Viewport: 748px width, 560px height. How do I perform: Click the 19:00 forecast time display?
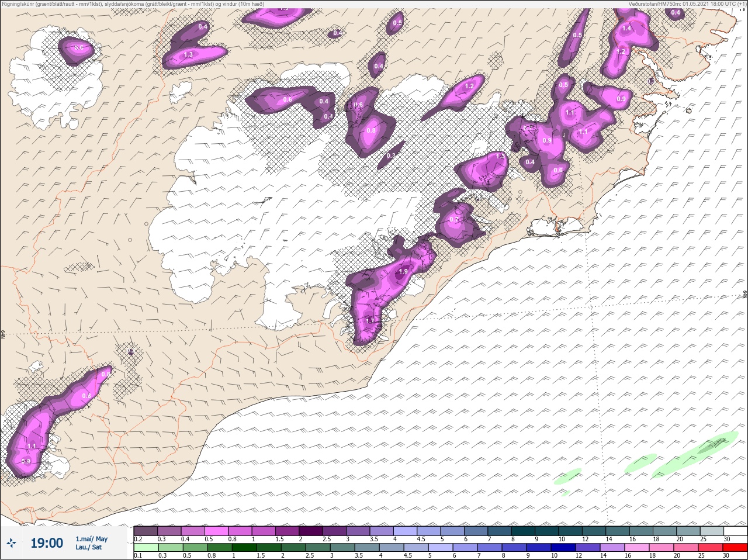(47, 543)
